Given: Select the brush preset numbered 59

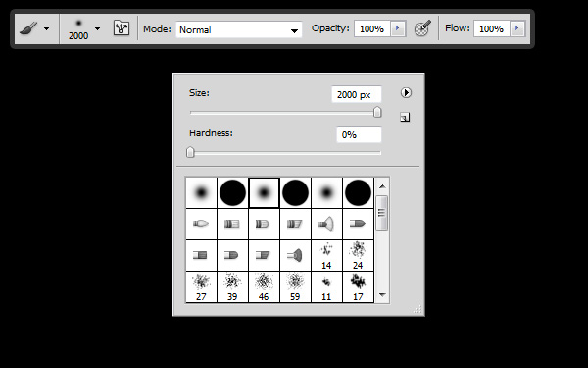Looking at the screenshot, I should (x=295, y=287).
